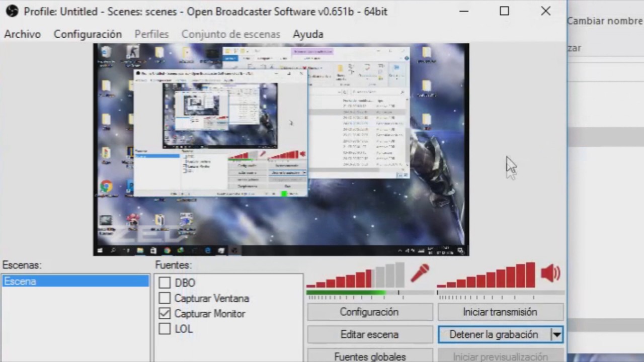This screenshot has width=644, height=362.
Task: Click the preview video area
Action: point(281,149)
